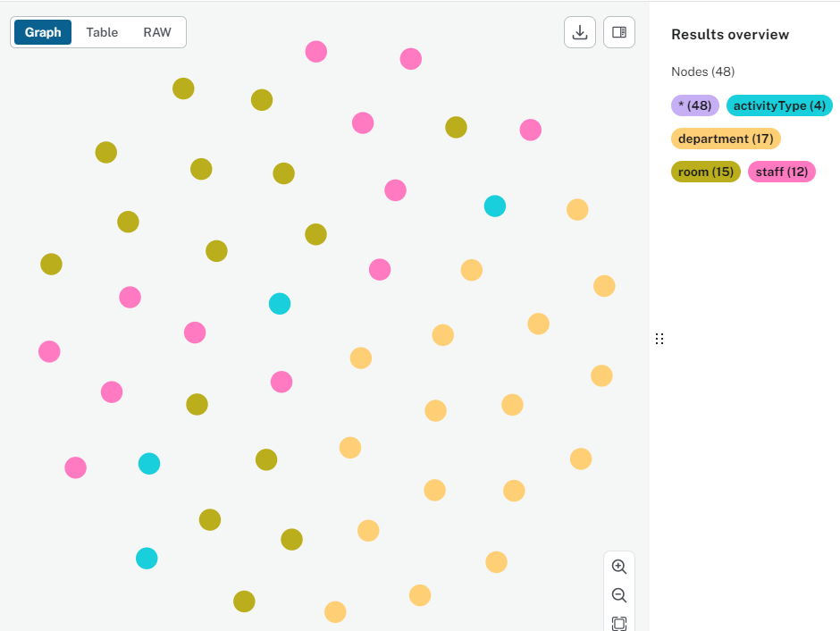The height and width of the screenshot is (631, 840).
Task: Switch to the Table view tab
Action: (x=102, y=32)
